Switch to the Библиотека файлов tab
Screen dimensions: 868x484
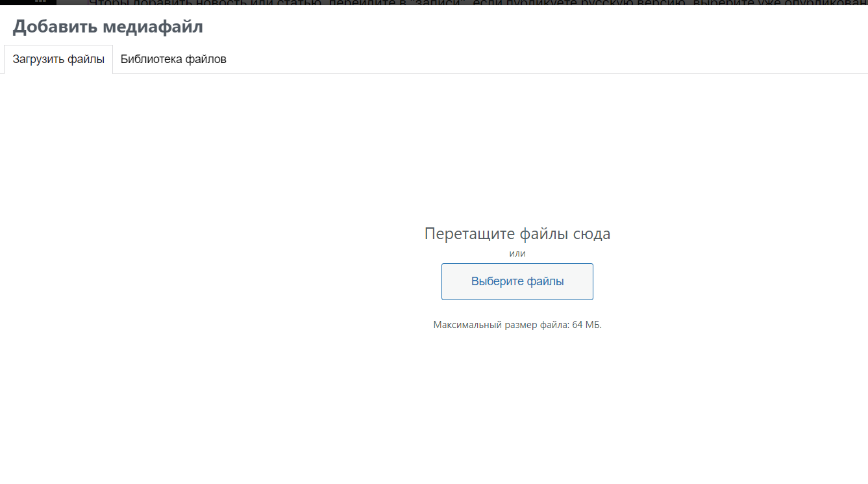click(173, 60)
